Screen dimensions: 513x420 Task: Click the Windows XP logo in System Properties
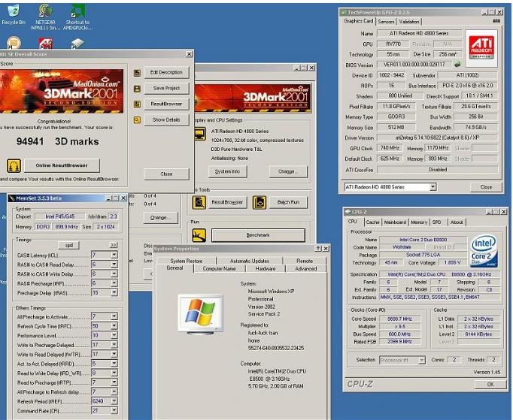[x=200, y=314]
